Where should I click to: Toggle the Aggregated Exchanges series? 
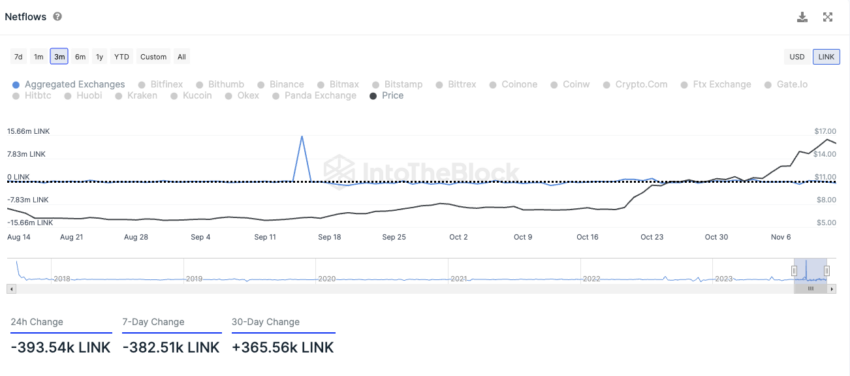tap(69, 85)
